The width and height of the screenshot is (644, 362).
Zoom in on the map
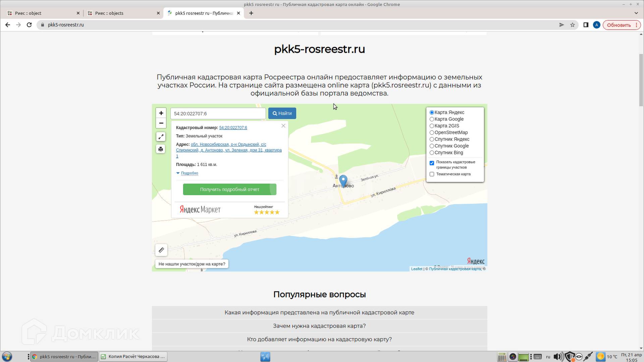tap(161, 113)
